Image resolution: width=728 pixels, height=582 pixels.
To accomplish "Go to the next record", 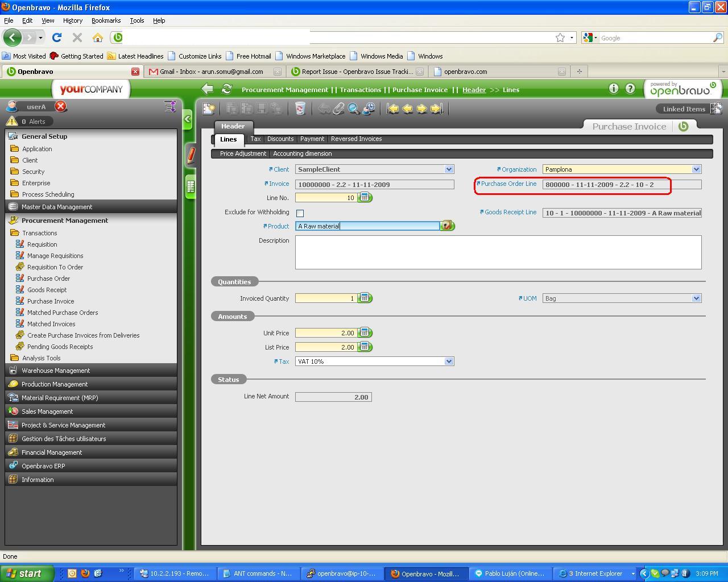I will pyautogui.click(x=422, y=109).
